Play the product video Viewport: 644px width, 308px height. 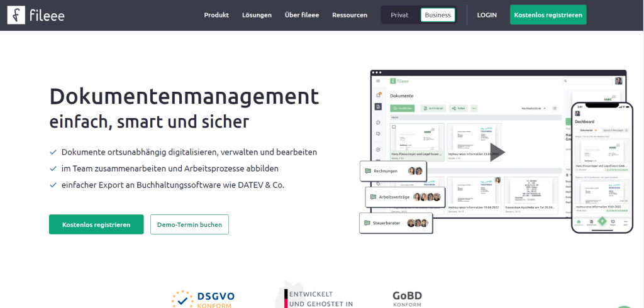pos(497,152)
